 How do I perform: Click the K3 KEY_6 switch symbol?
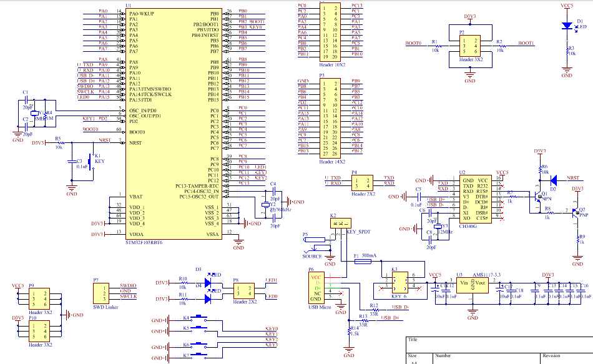[399, 282]
